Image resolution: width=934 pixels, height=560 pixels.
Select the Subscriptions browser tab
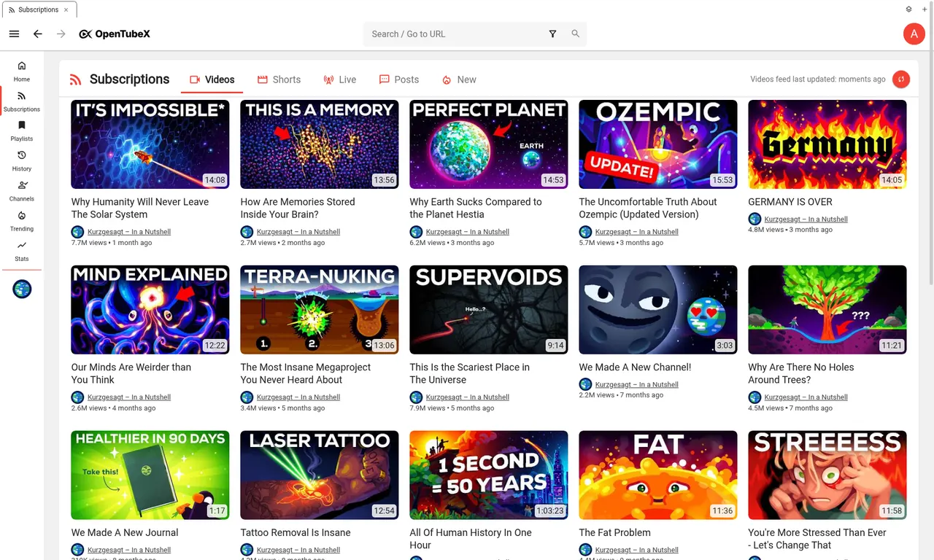39,9
